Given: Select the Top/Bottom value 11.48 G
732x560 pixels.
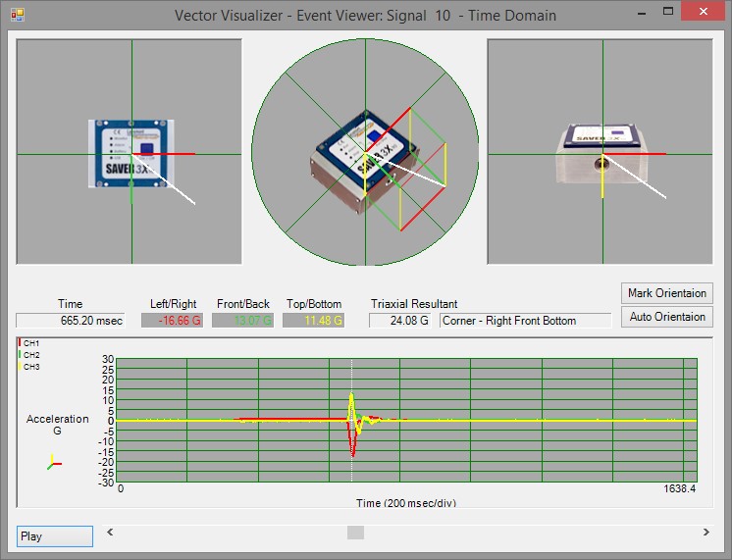Looking at the screenshot, I should click(313, 321).
